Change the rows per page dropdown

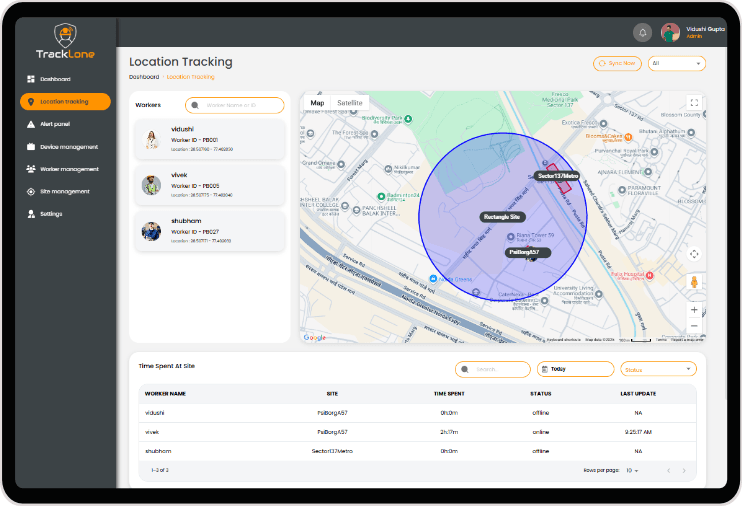[x=632, y=470]
